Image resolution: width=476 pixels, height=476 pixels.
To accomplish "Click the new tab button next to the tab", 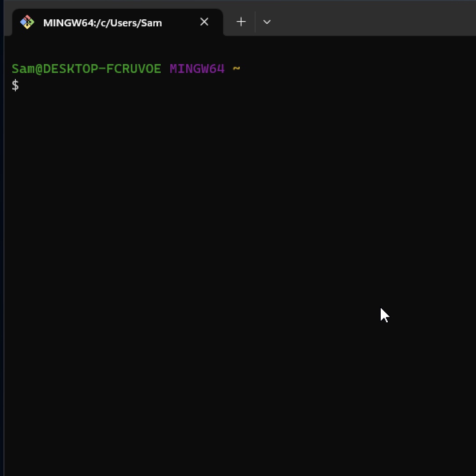I will (x=241, y=22).
